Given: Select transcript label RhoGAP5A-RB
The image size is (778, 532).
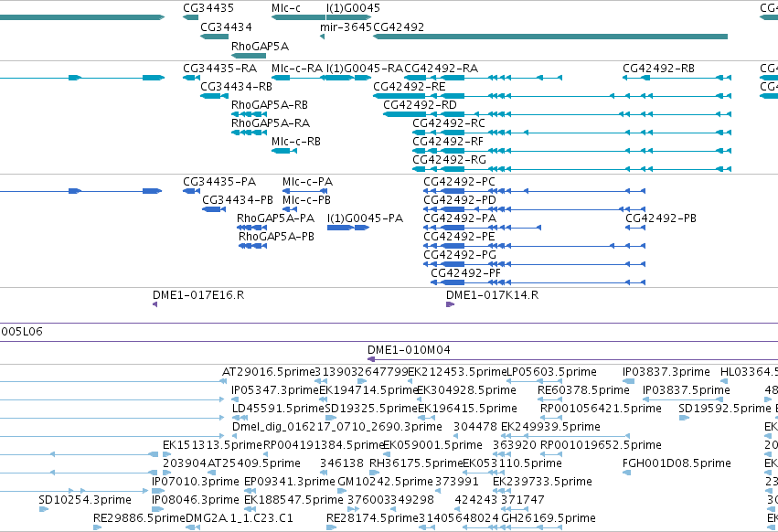Looking at the screenshot, I should click(270, 105).
